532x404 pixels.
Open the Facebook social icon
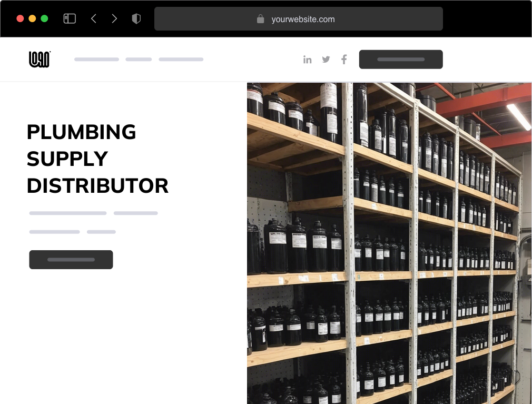point(344,60)
